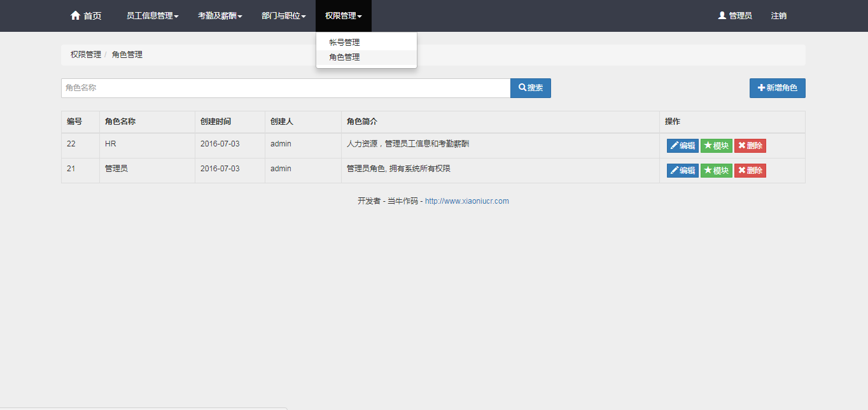Click the 管理员 user icon in navbar
The image size is (868, 410).
tap(735, 16)
